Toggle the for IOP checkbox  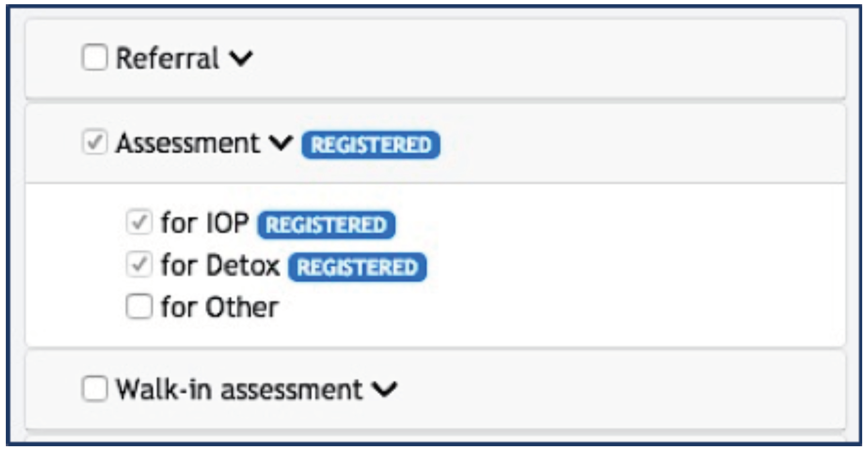139,222
